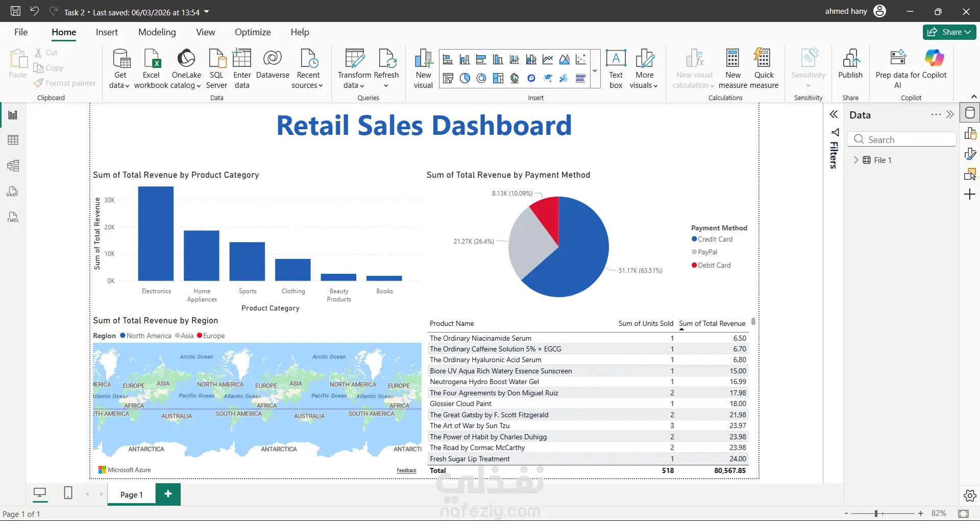Switch to Table view in the left sidebar

click(x=13, y=140)
